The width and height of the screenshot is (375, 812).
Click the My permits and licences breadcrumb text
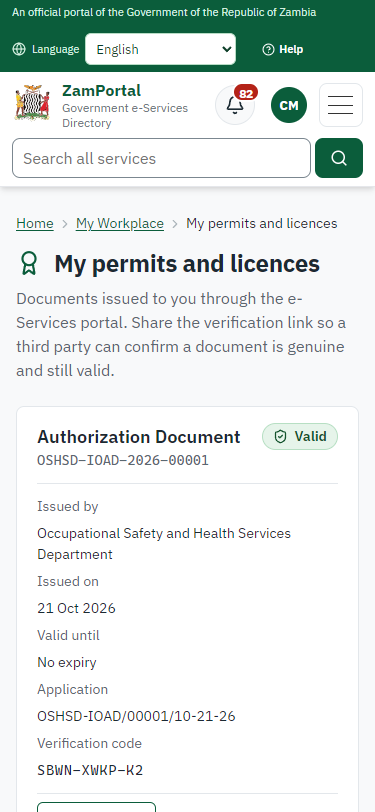pyautogui.click(x=262, y=223)
